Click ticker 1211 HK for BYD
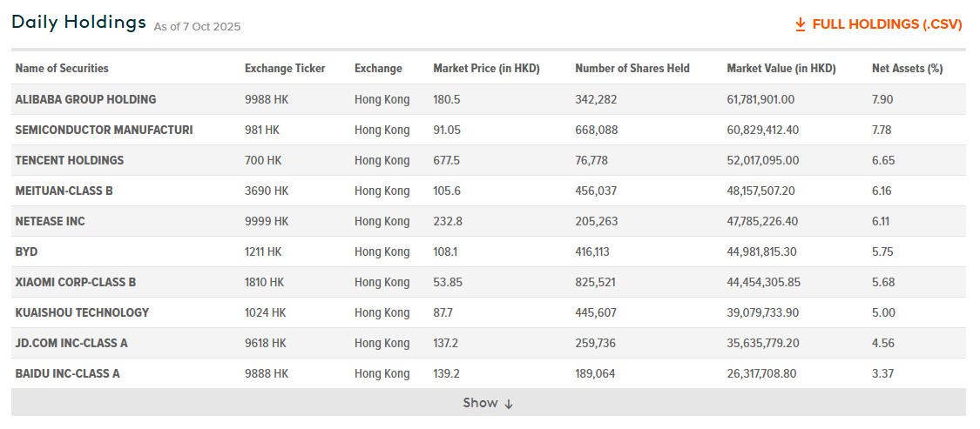Image resolution: width=980 pixels, height=429 pixels. 263,251
